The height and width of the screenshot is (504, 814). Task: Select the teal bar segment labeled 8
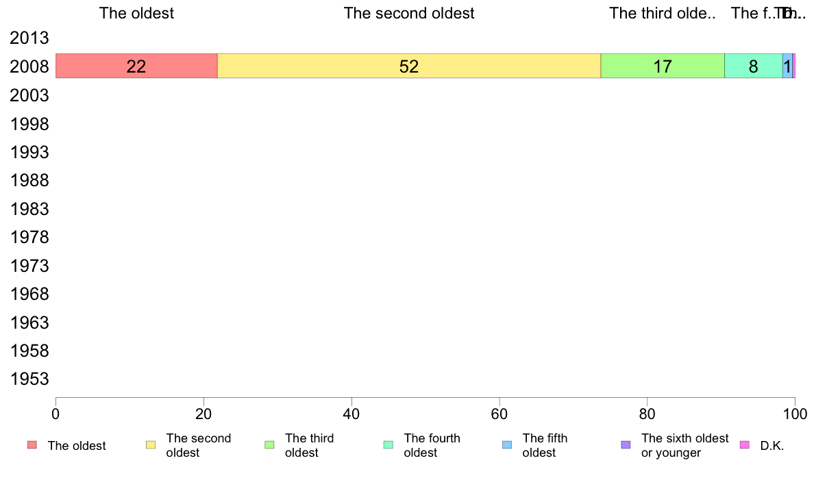coord(754,66)
